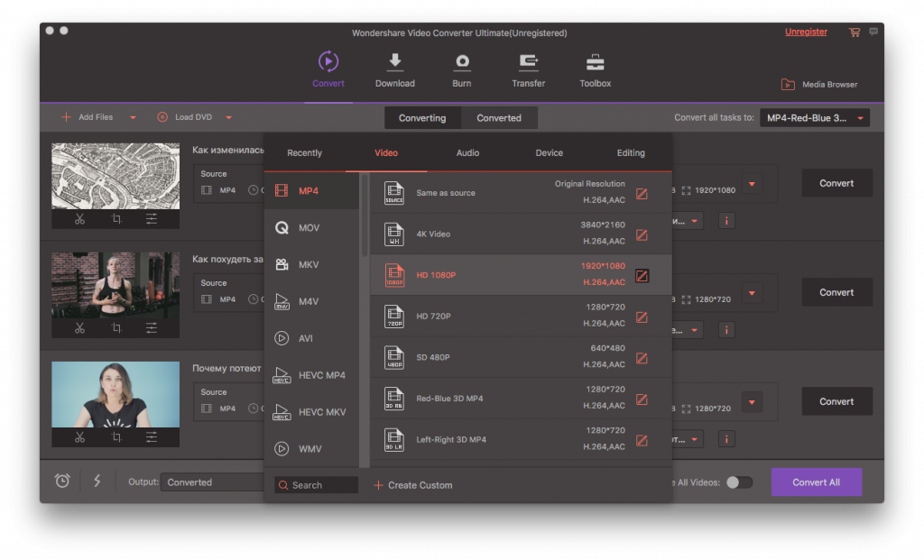Click the scheduler alarm clock icon
The image size is (924, 560).
coord(62,482)
